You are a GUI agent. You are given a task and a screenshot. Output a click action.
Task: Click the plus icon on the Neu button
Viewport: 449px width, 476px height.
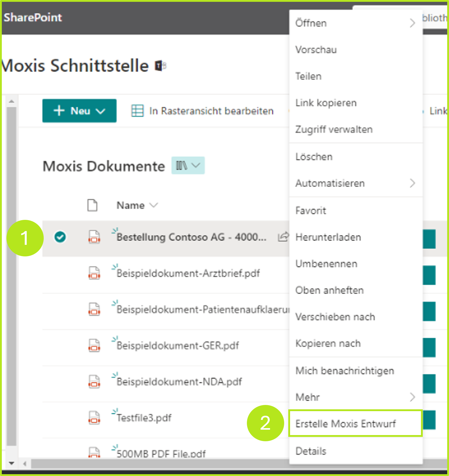click(x=60, y=111)
